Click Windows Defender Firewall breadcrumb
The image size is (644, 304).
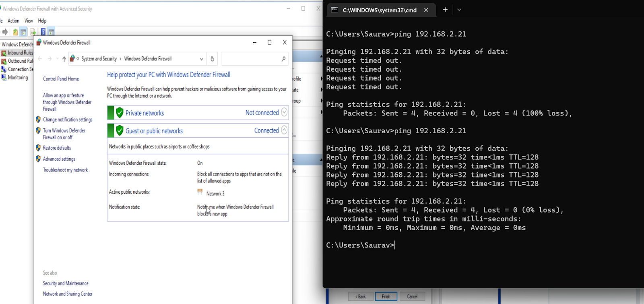click(148, 59)
